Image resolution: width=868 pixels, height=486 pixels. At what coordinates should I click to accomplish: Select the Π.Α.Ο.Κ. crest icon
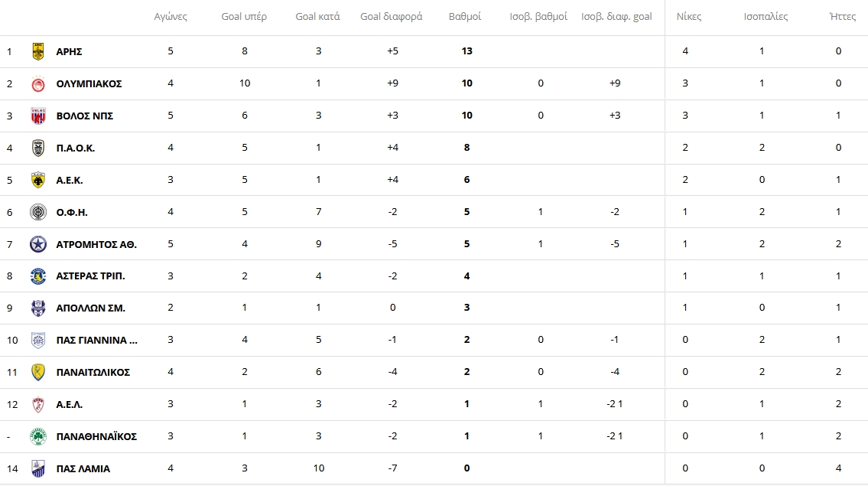(38, 148)
